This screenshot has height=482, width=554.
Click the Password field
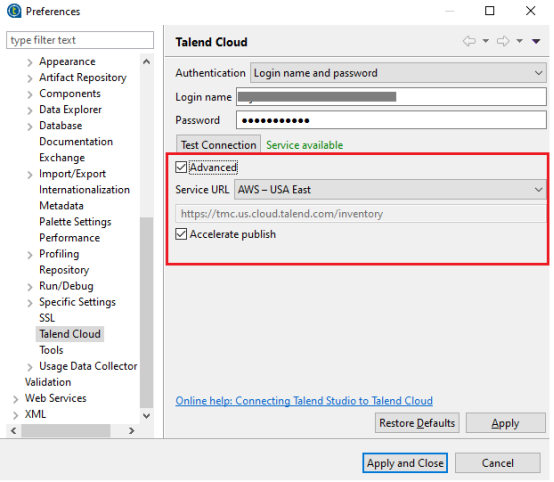pos(391,120)
